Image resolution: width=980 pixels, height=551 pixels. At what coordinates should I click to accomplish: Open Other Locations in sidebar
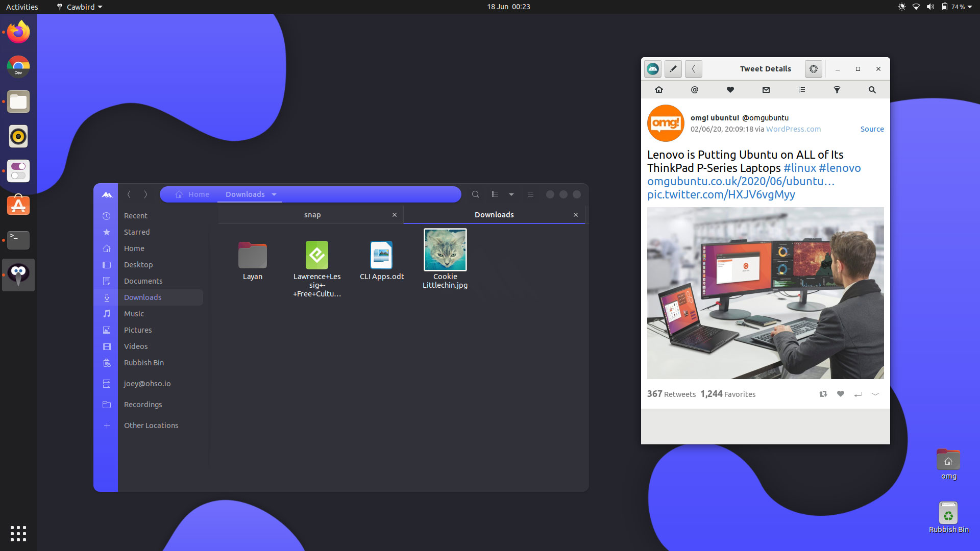pos(148,425)
